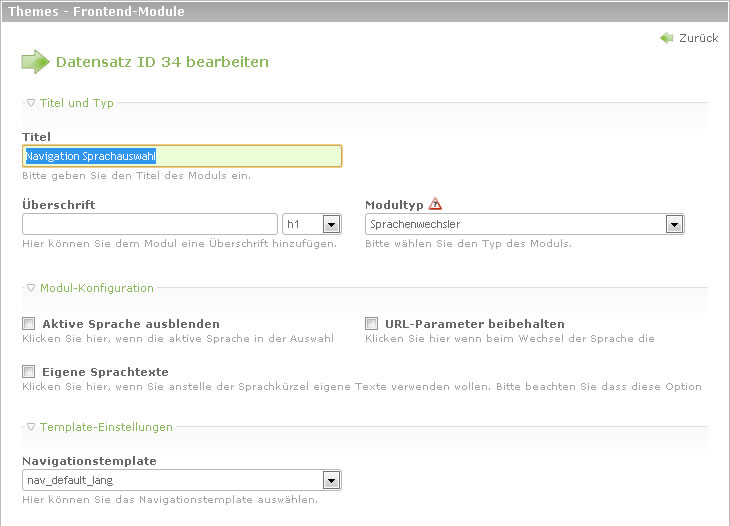Collapse the Titel und Typ section triangle
The height and width of the screenshot is (526, 730).
click(31, 103)
